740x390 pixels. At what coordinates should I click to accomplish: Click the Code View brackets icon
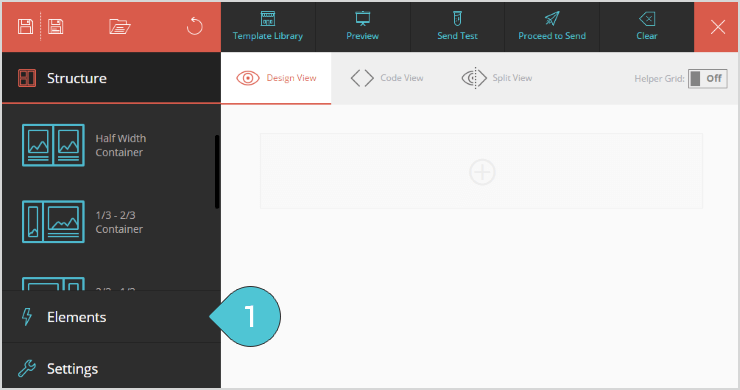click(x=362, y=78)
